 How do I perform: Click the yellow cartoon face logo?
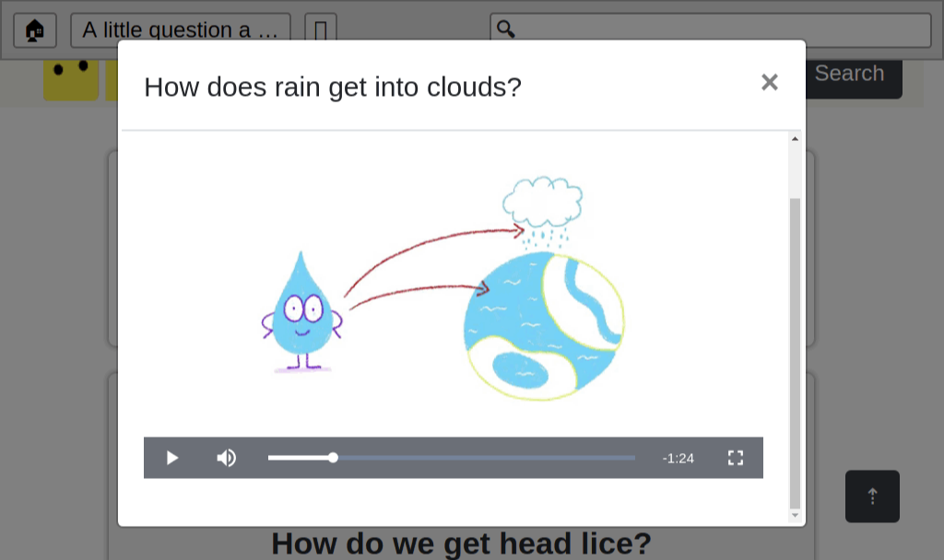pyautogui.click(x=70, y=78)
